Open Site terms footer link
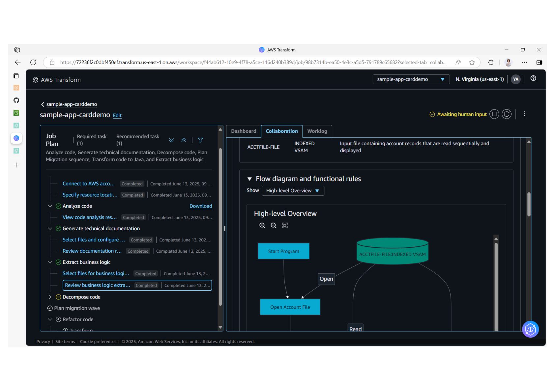This screenshot has width=555, height=392. 65,342
